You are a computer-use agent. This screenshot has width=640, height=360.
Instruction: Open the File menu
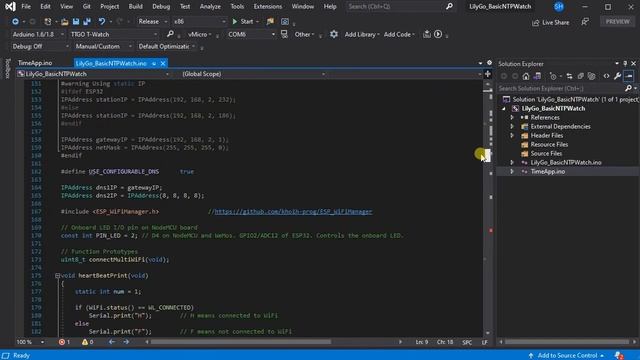26,7
